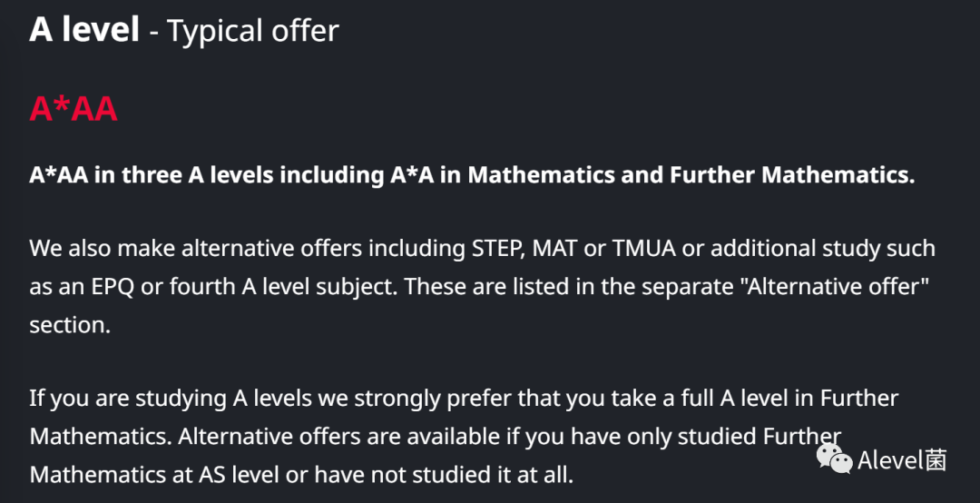
Task: Click the 'A level' bold heading
Action: [x=84, y=29]
